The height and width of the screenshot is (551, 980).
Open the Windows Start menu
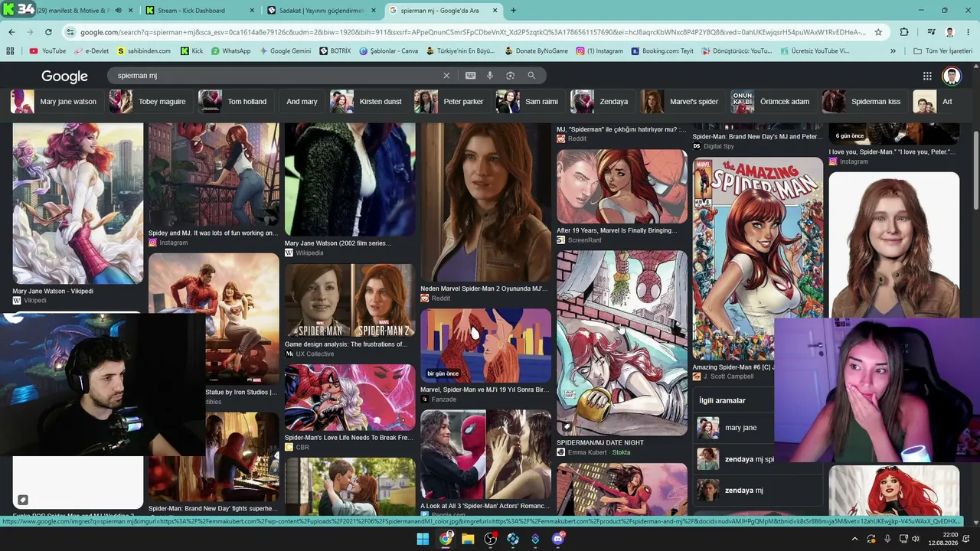click(x=423, y=539)
